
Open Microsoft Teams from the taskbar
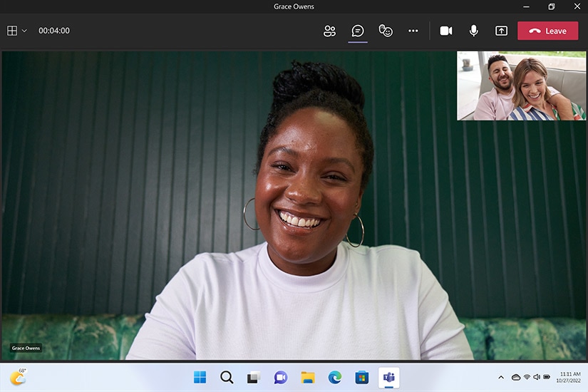click(389, 377)
